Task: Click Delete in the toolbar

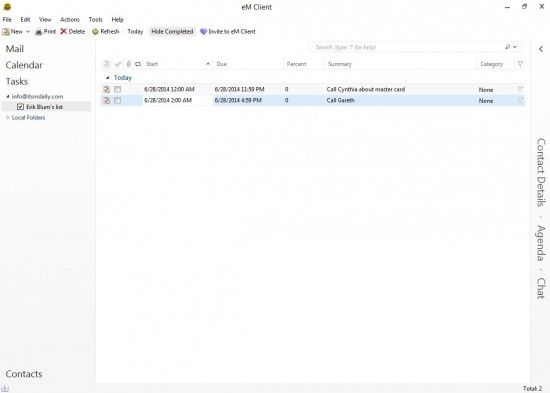Action: (x=73, y=32)
